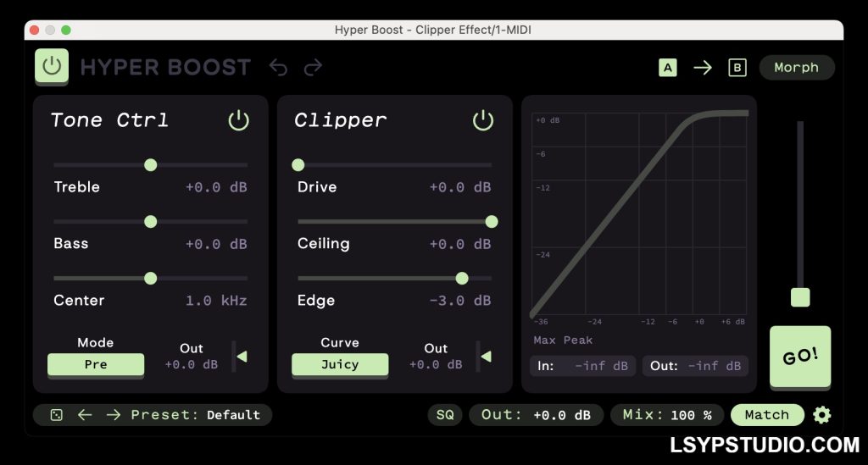
Task: Open the Curve selector showing Juicy
Action: tap(340, 364)
